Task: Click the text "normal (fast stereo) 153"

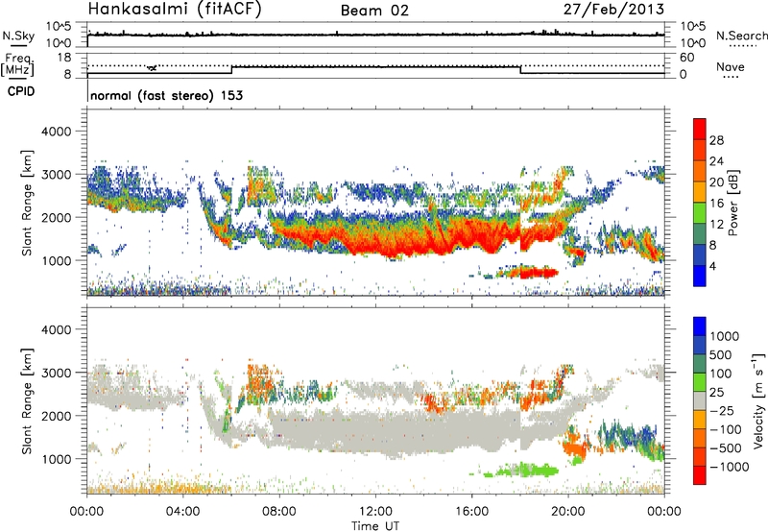Action: [x=166, y=95]
